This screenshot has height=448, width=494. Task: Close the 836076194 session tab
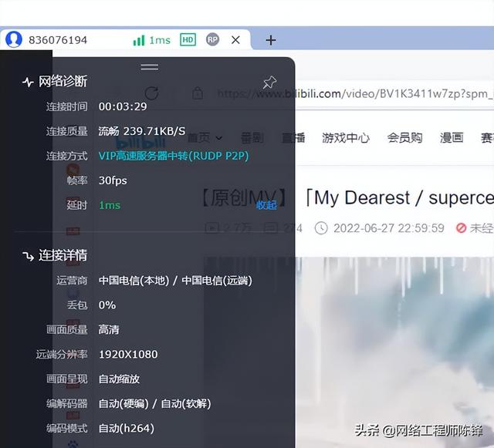point(235,40)
